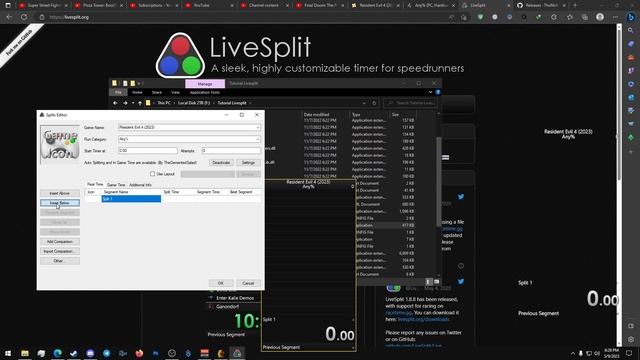This screenshot has width=640, height=360.
Task: Go up one folder in File Explorer
Action: (140, 103)
